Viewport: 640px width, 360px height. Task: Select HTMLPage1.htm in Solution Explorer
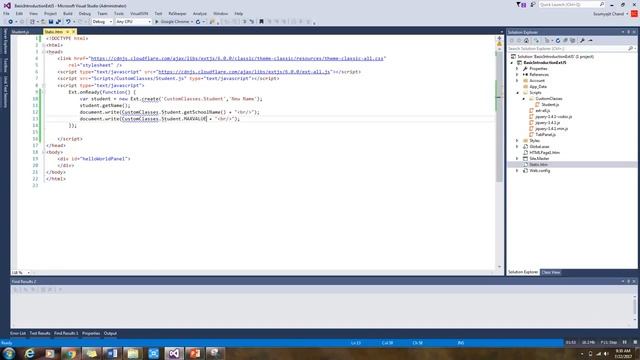544,153
